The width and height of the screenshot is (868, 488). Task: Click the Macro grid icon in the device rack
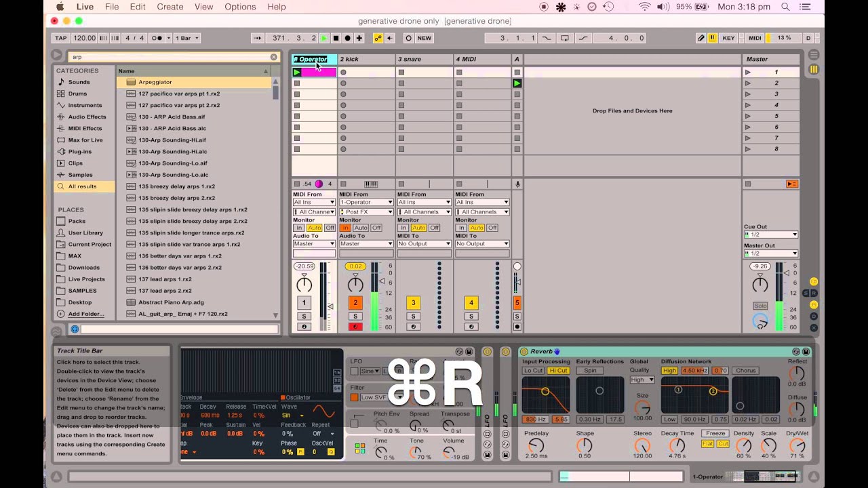[360, 449]
